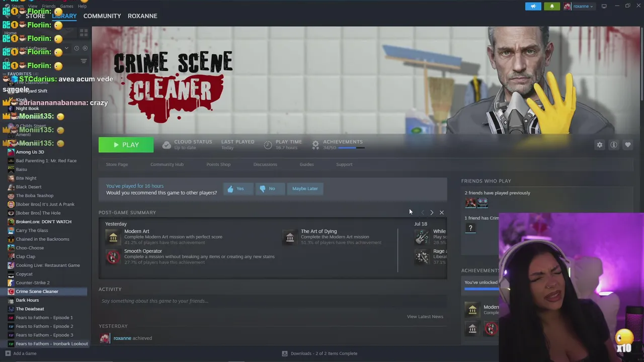Select Bad Parenting 1: Mr. Red Face
644x362 pixels.
45,161
